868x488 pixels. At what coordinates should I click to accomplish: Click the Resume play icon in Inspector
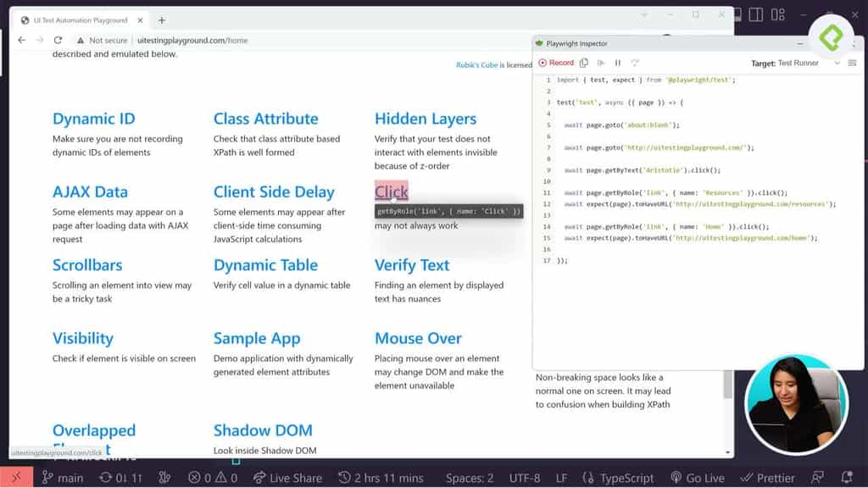pos(601,63)
